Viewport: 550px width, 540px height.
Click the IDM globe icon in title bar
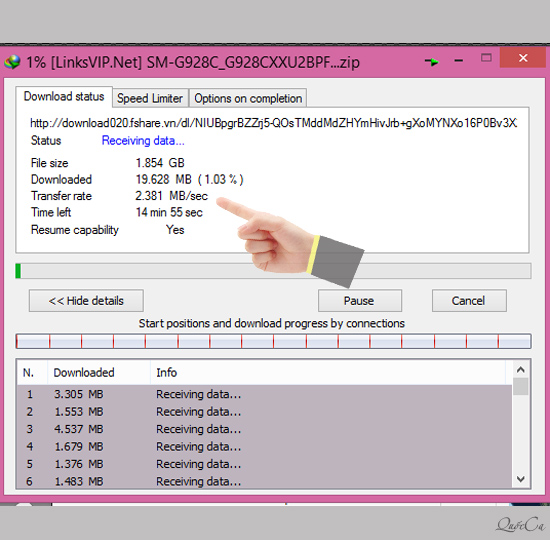point(12,62)
